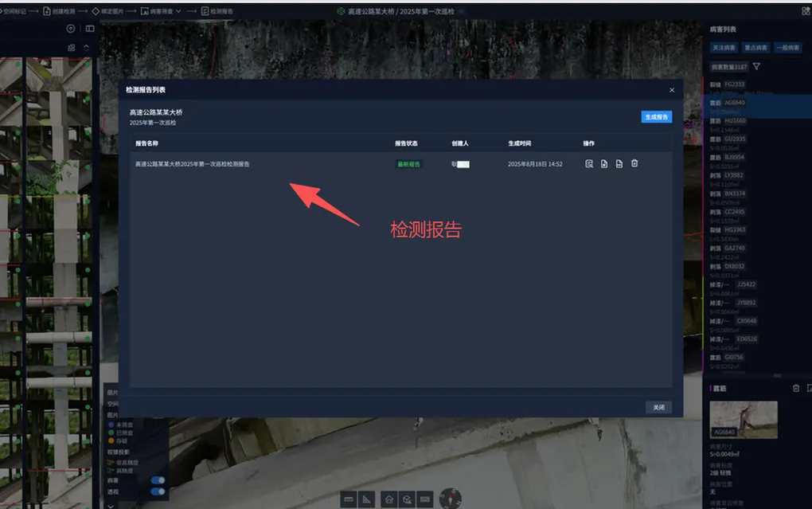Open the 病害筛查 workflow step
Image resolution: width=812 pixels, height=509 pixels.
click(x=157, y=11)
